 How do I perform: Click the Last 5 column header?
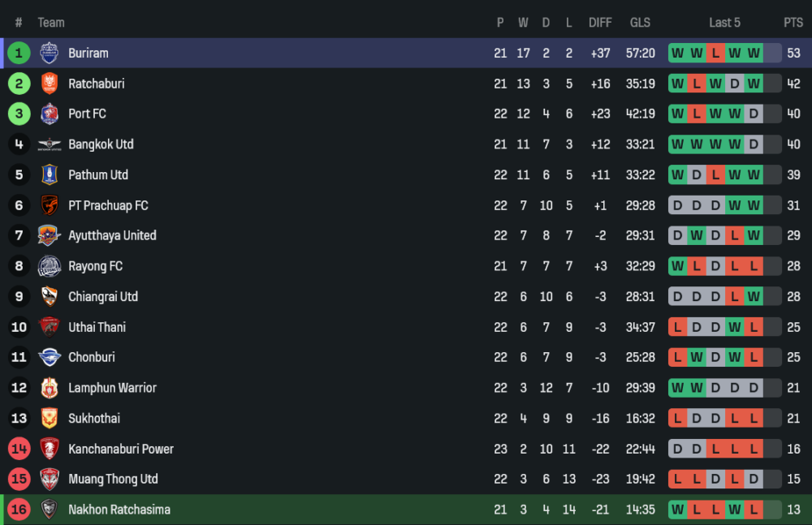click(x=724, y=23)
